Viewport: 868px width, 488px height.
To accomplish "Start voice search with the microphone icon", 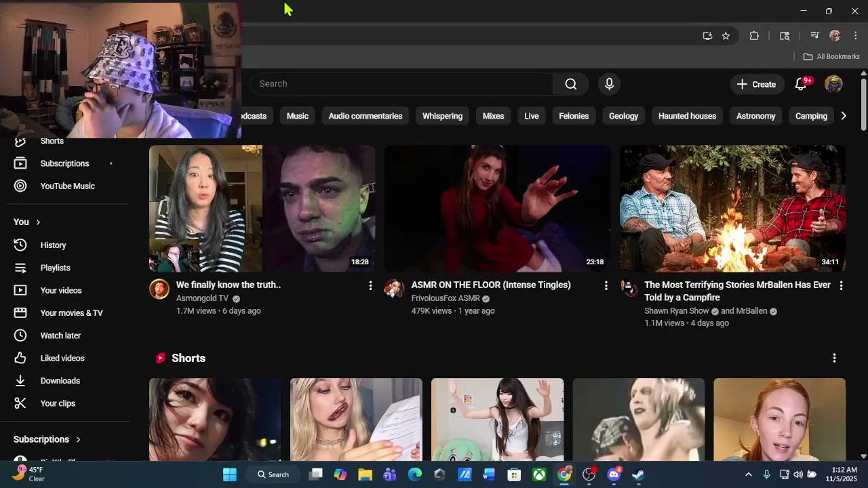I will (x=609, y=84).
